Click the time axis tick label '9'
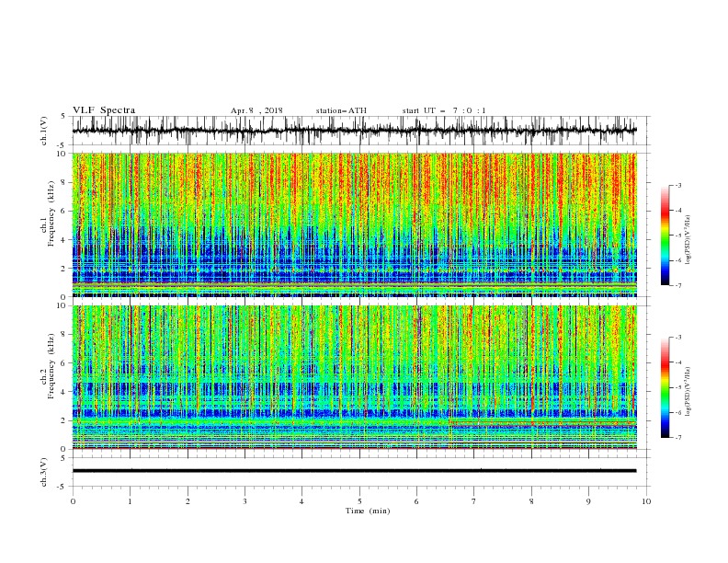The height and width of the screenshot is (563, 728). click(588, 501)
